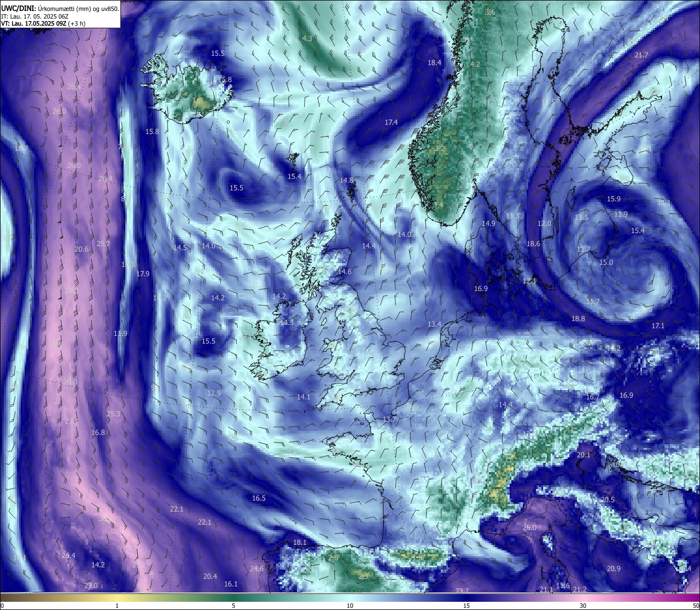This screenshot has height=610, width=700.
Task: Click the 20.5 value label
Action: tap(608, 500)
